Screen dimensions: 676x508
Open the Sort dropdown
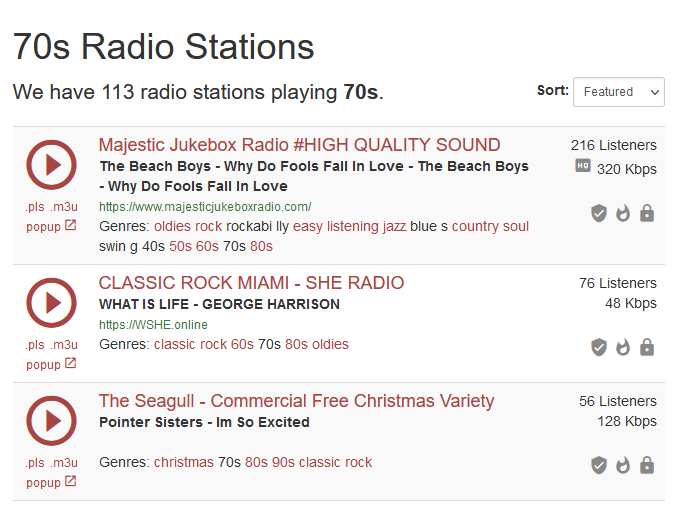tap(618, 91)
